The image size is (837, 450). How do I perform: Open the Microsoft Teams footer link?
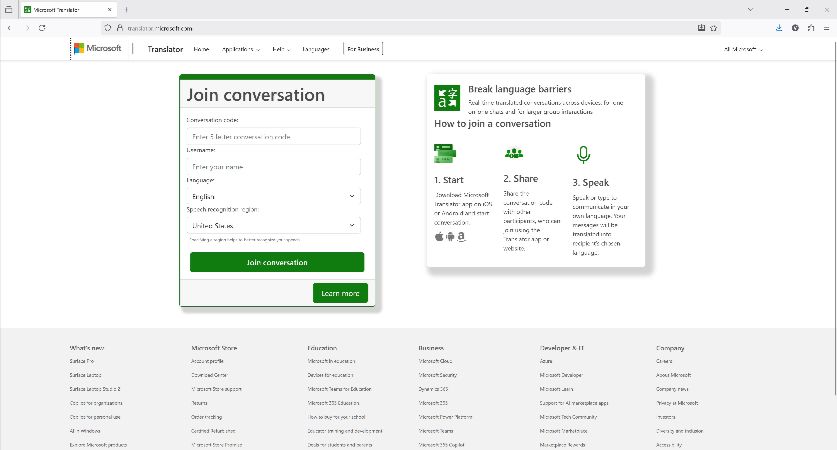point(436,431)
